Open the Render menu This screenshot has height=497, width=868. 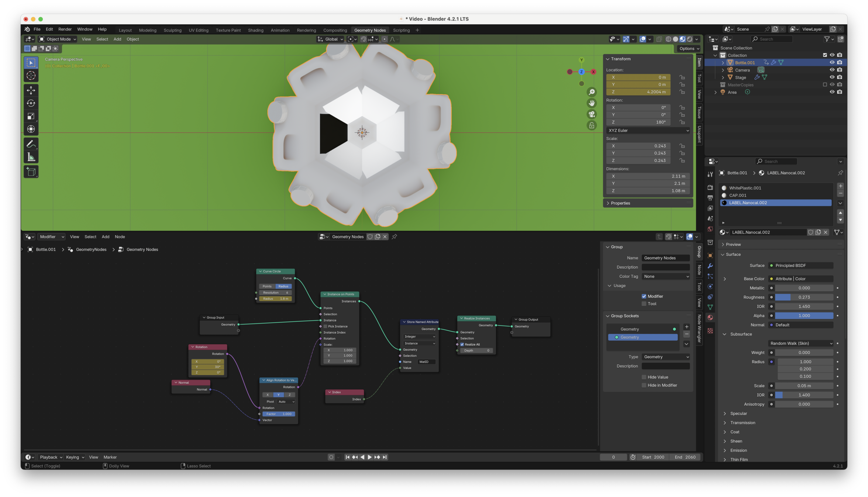(x=65, y=29)
